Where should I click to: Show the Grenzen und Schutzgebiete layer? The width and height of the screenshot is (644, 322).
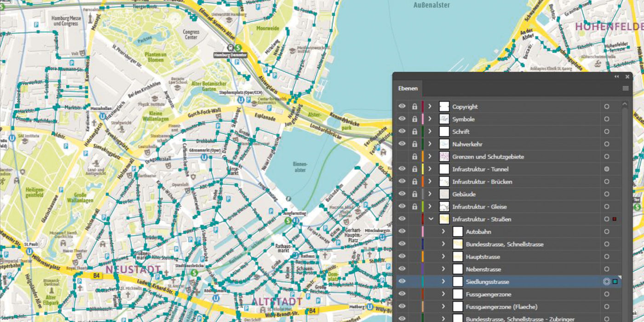[402, 156]
